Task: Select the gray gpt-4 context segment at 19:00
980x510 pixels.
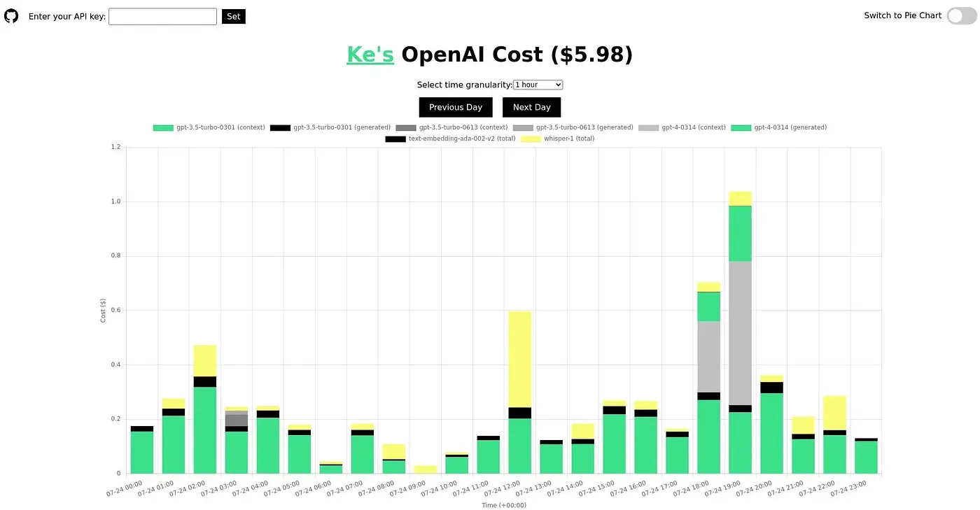Action: point(740,333)
